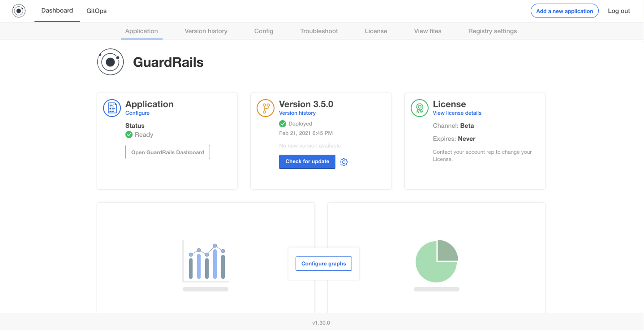Click the large GuardRails application logo
644x330 pixels.
click(x=110, y=62)
